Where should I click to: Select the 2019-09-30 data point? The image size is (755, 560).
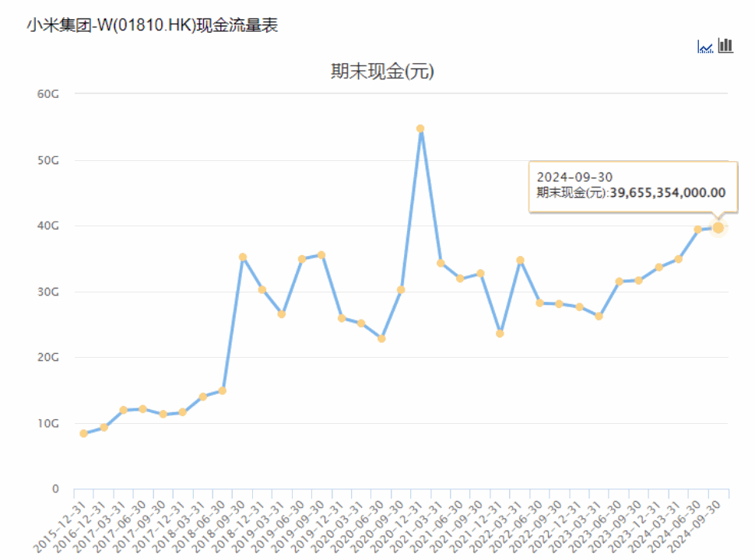[321, 255]
